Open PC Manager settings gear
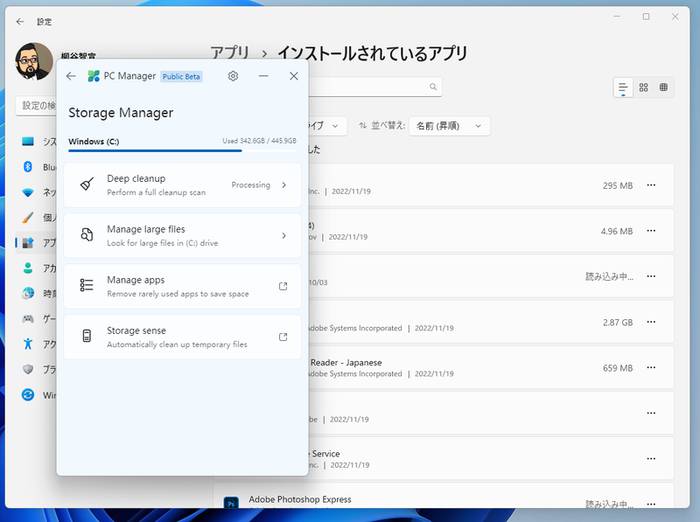Screen dimensions: 700x522 coord(233,76)
